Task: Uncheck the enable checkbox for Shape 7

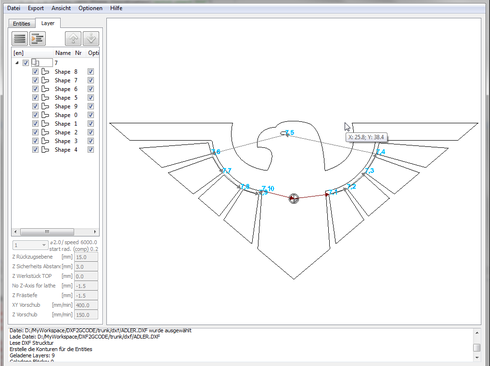Action: [35, 80]
